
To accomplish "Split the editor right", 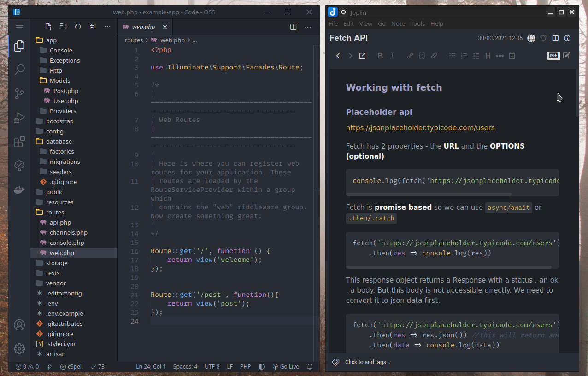I will coord(294,27).
